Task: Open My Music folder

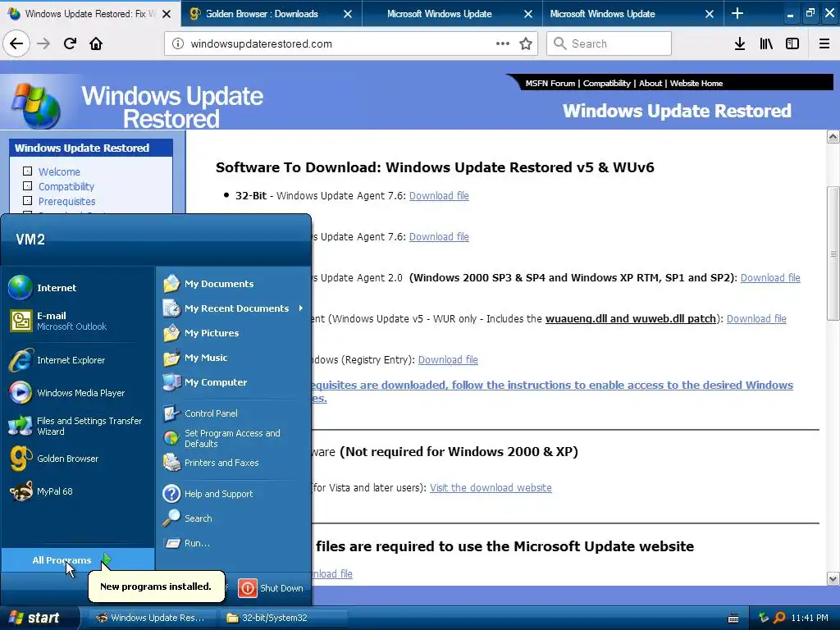Action: [233, 358]
